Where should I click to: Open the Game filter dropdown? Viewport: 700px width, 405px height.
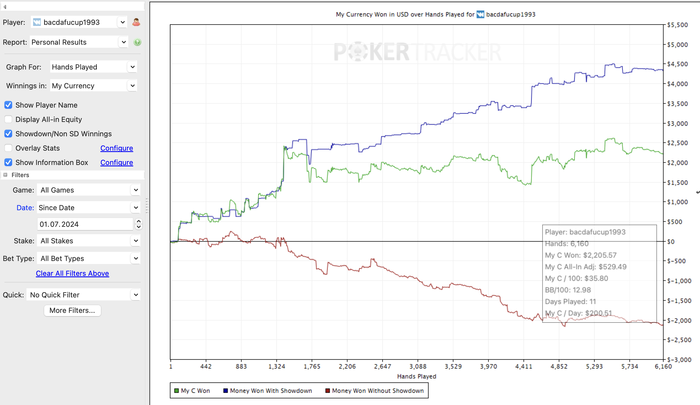pos(88,190)
